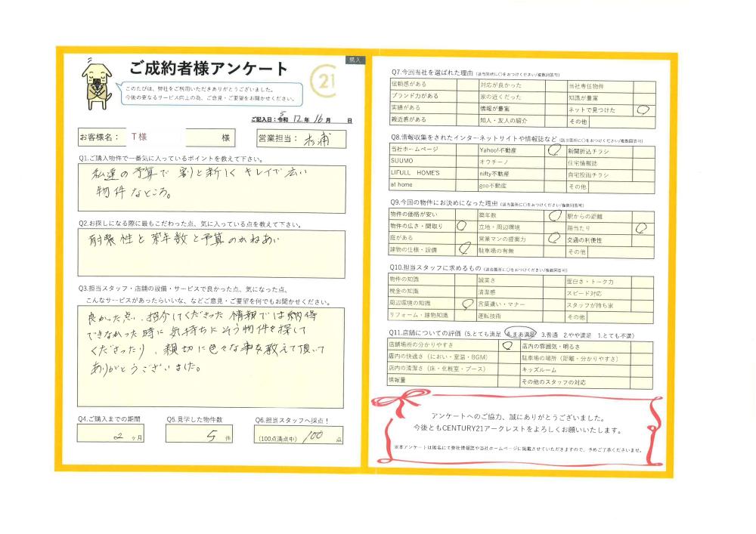Click the Century 21 gold logo
Image resolution: width=756 pixels, height=534 pixels.
(x=326, y=80)
